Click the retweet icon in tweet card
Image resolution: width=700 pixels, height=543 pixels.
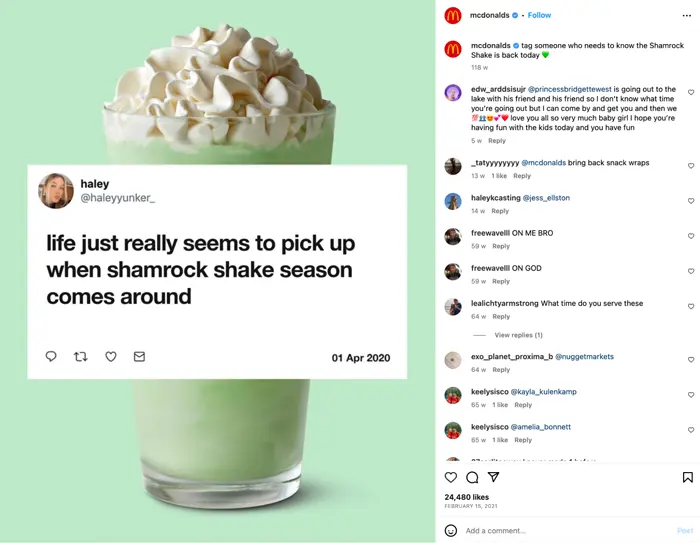(x=81, y=356)
